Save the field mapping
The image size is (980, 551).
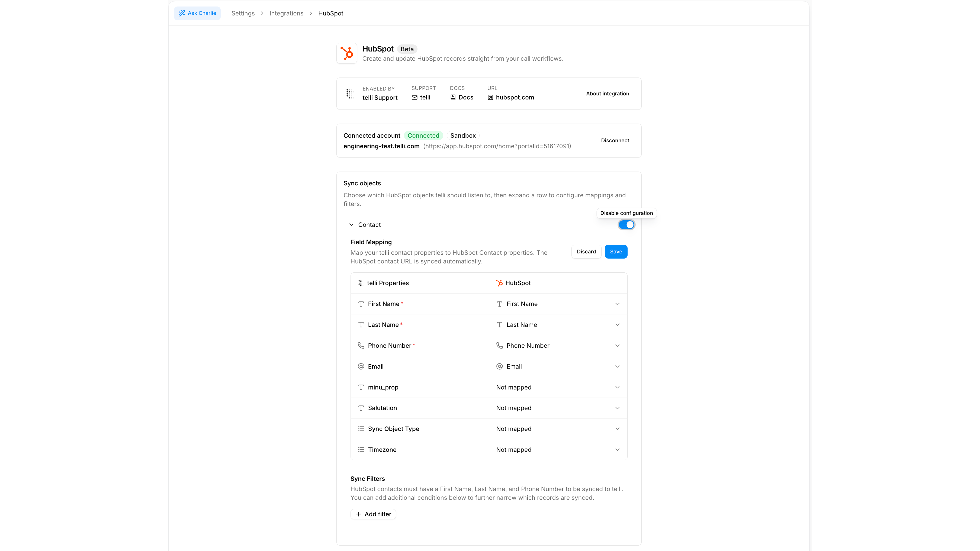point(616,252)
